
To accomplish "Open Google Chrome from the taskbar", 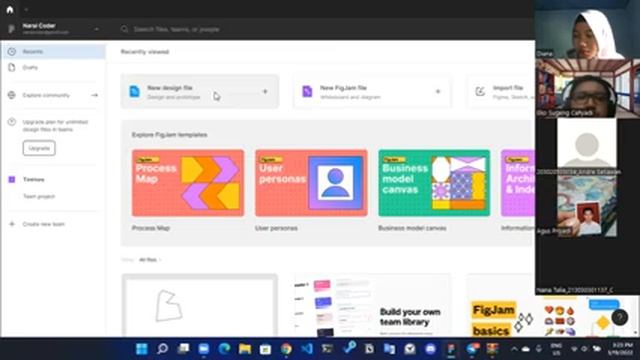I will 286,349.
